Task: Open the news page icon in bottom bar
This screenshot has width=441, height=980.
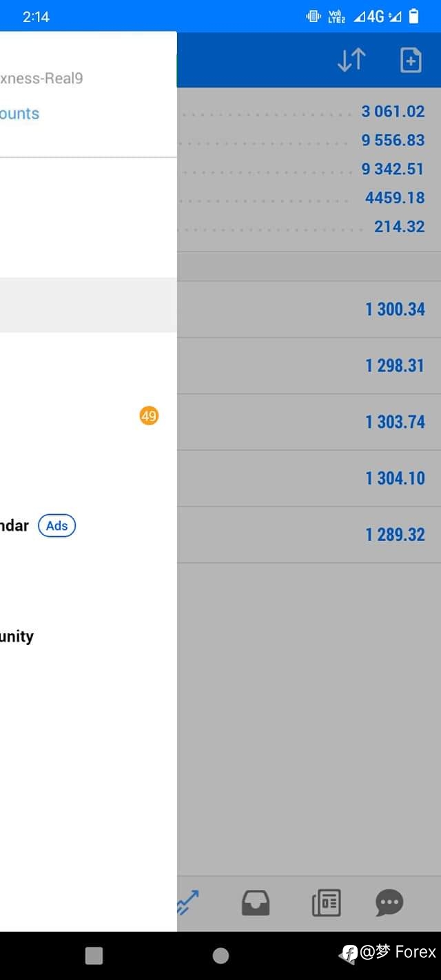Action: [x=327, y=903]
